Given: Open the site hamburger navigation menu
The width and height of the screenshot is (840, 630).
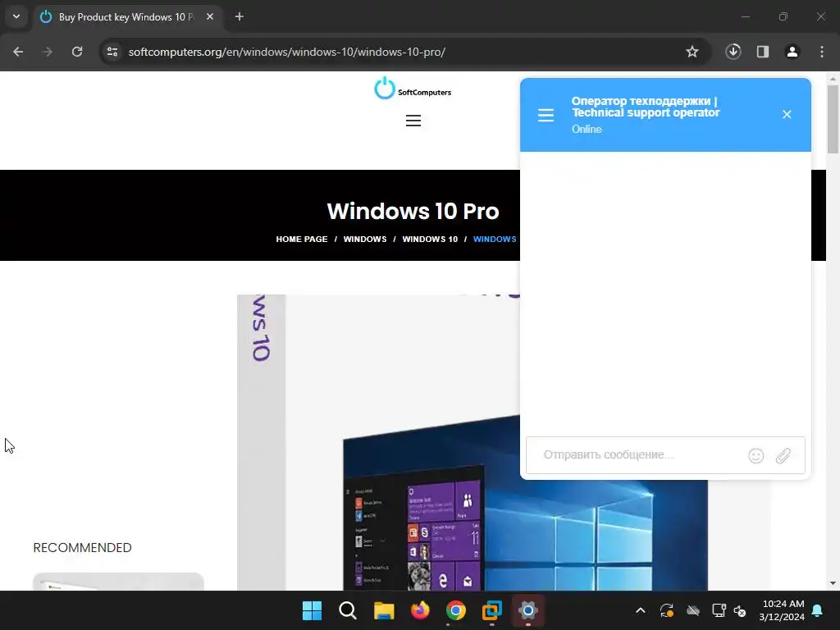Looking at the screenshot, I should pos(413,121).
